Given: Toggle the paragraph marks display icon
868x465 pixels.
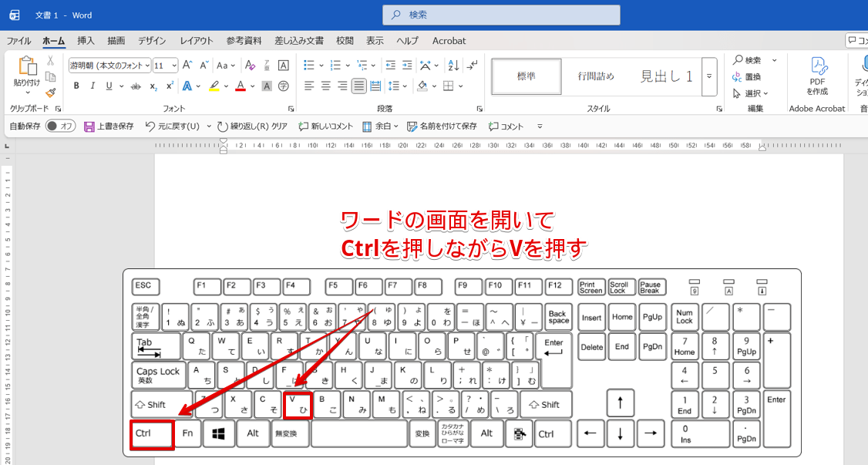Looking at the screenshot, I should tap(471, 66).
